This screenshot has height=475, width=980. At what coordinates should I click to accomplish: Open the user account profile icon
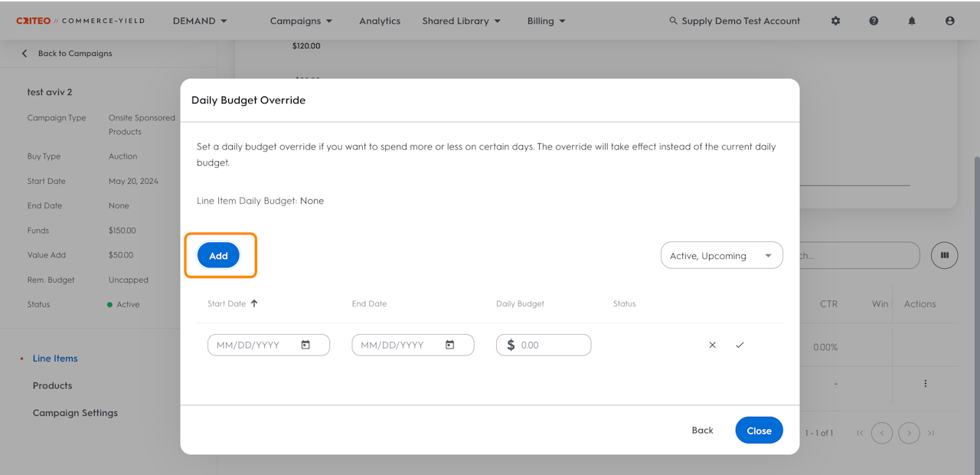click(x=950, y=21)
